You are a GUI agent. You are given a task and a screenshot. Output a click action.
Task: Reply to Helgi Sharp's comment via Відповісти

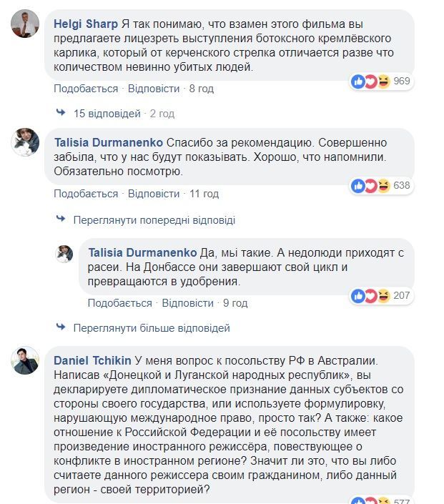(x=154, y=89)
